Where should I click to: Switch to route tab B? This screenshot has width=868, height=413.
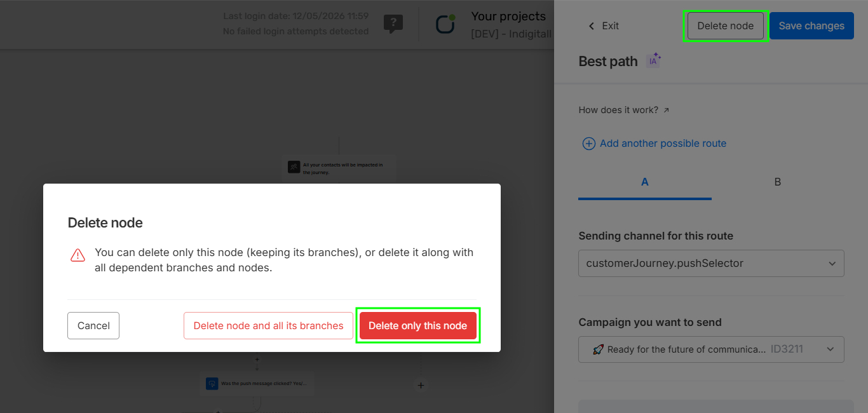(778, 182)
